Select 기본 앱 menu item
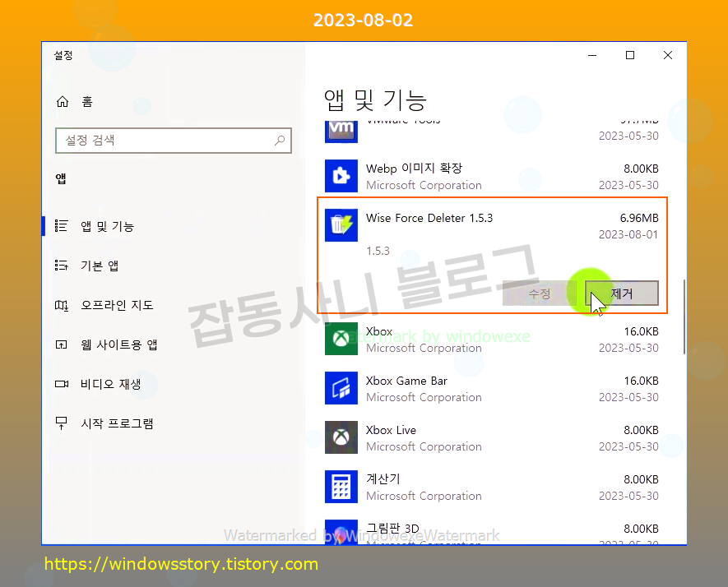This screenshot has height=587, width=728. [100, 266]
